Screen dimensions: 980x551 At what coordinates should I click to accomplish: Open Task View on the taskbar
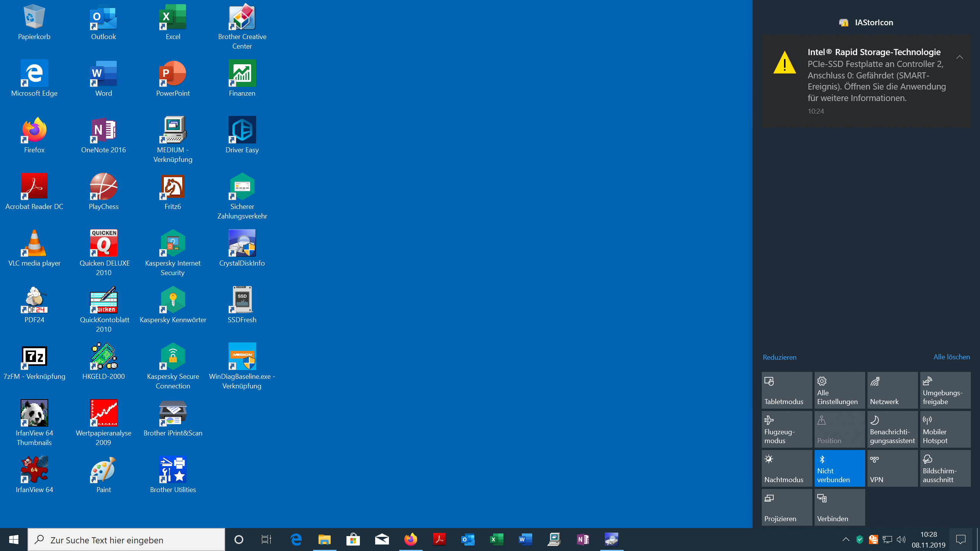[x=266, y=540]
